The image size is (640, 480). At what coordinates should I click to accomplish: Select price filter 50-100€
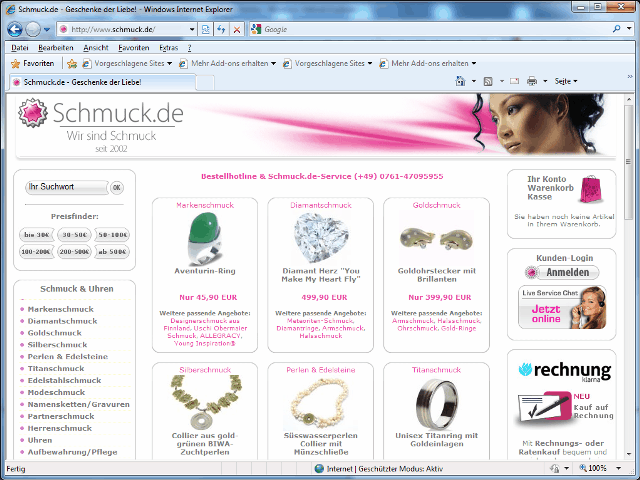click(x=112, y=235)
